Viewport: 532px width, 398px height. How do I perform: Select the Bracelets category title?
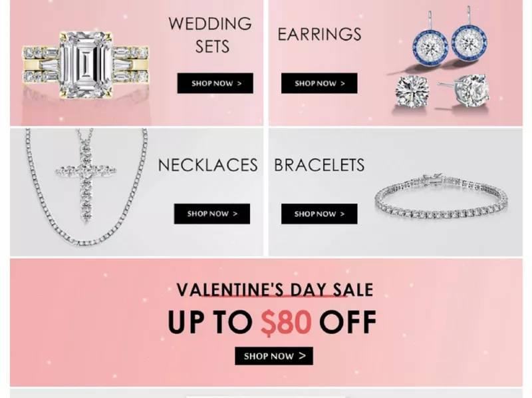(319, 165)
